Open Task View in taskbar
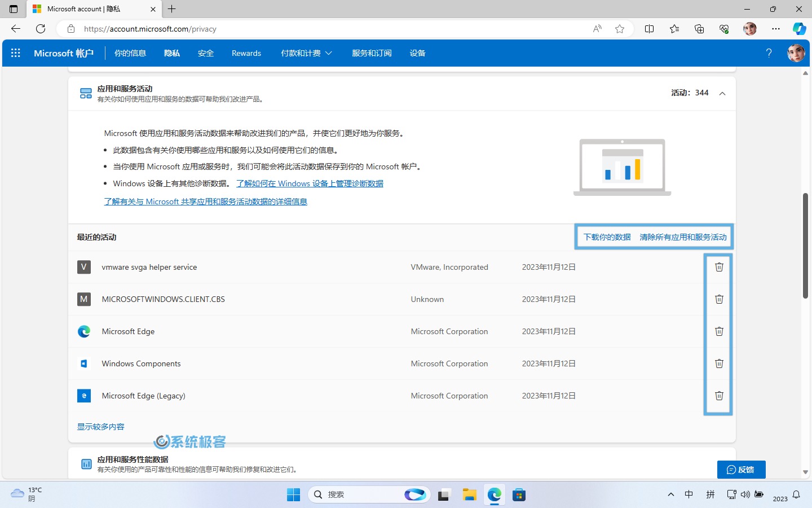The height and width of the screenshot is (508, 812). point(444,495)
